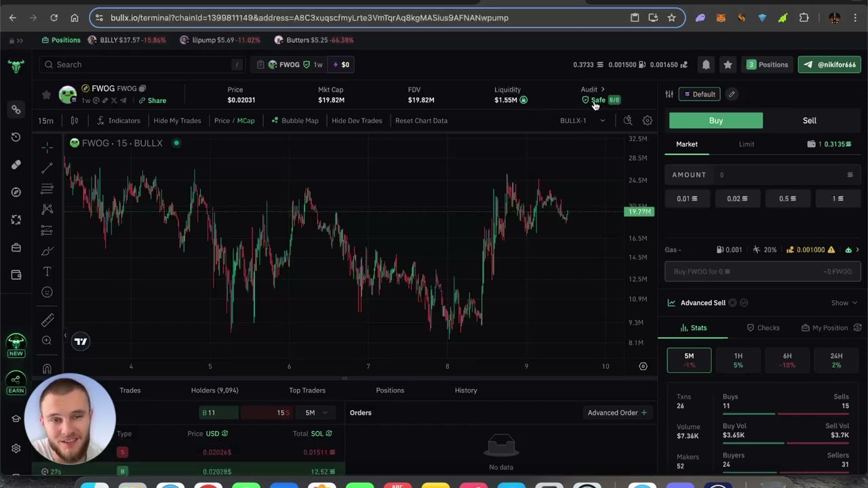The image size is (868, 488).
Task: Copy the FWOG contract address
Action: coord(142,88)
